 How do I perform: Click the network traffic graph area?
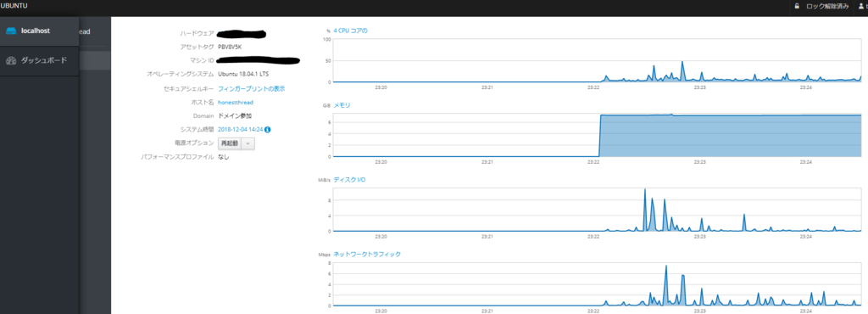point(598,284)
